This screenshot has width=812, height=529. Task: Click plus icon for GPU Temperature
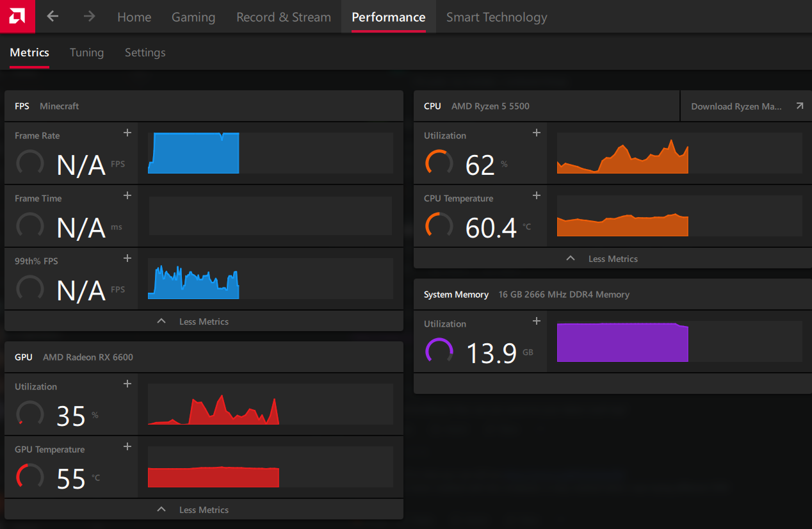[x=127, y=446]
